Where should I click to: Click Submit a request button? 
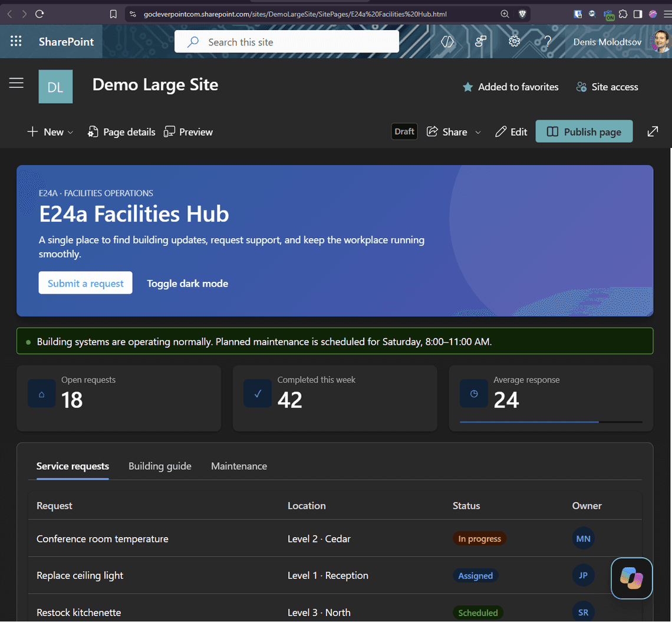click(x=85, y=283)
